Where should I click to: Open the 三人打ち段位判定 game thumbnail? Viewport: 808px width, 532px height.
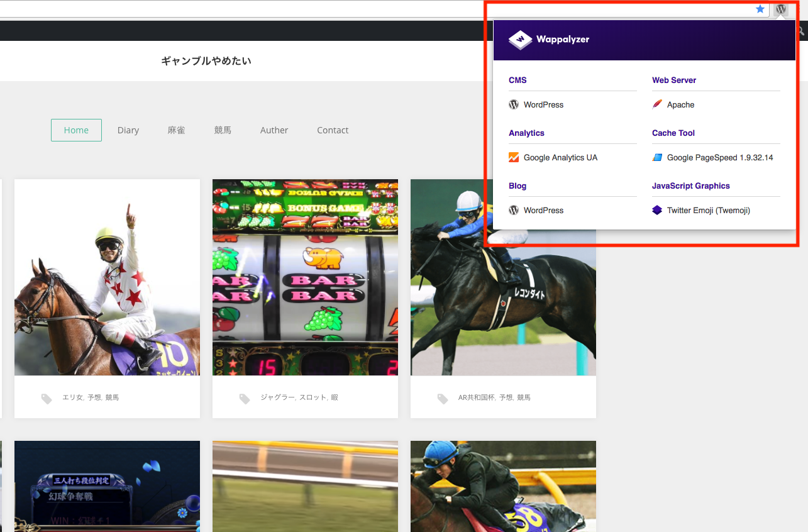click(x=107, y=486)
